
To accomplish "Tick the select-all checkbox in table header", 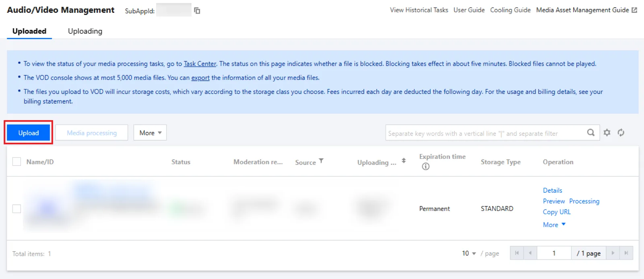I will point(17,162).
